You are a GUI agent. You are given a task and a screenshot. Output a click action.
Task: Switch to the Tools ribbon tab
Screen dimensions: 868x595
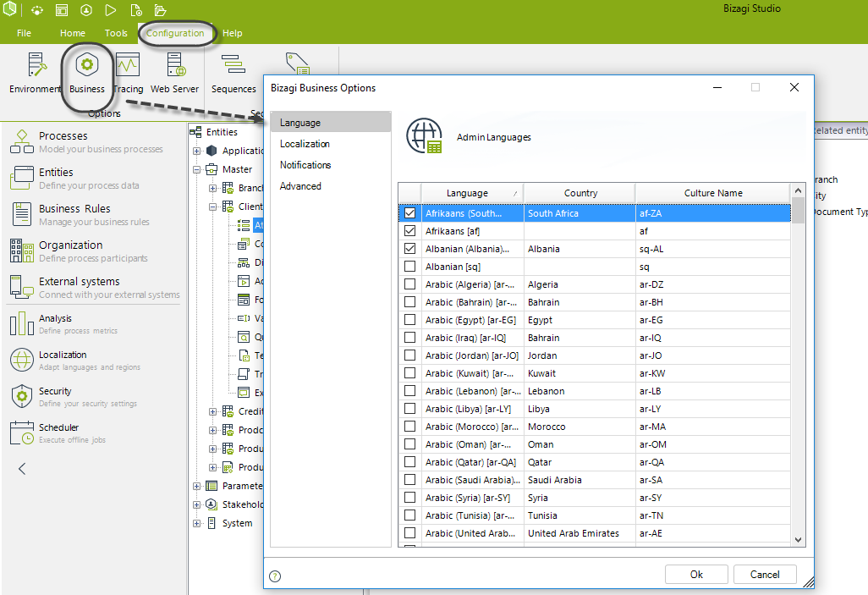pyautogui.click(x=116, y=33)
